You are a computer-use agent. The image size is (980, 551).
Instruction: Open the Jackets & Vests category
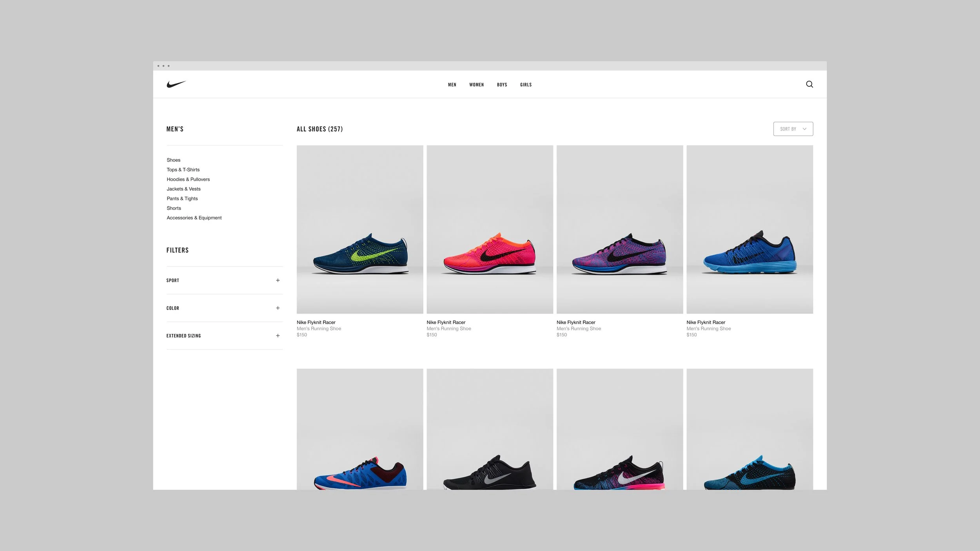(x=183, y=189)
